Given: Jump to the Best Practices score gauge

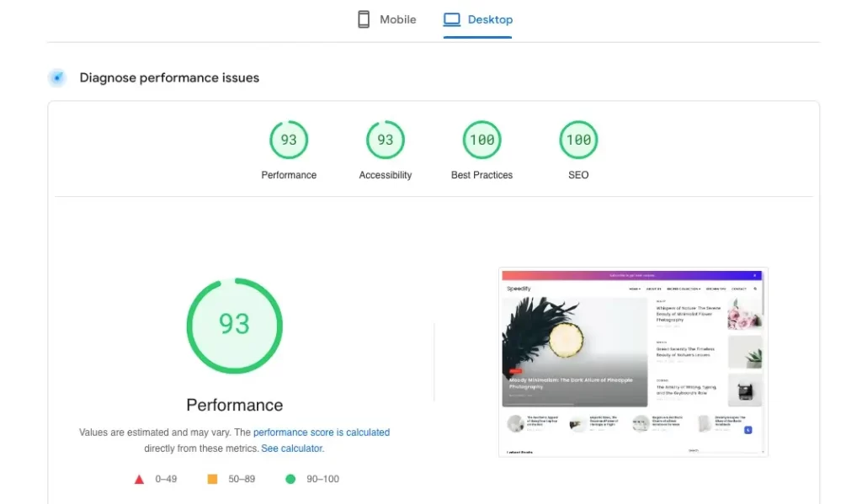Looking at the screenshot, I should pos(482,140).
